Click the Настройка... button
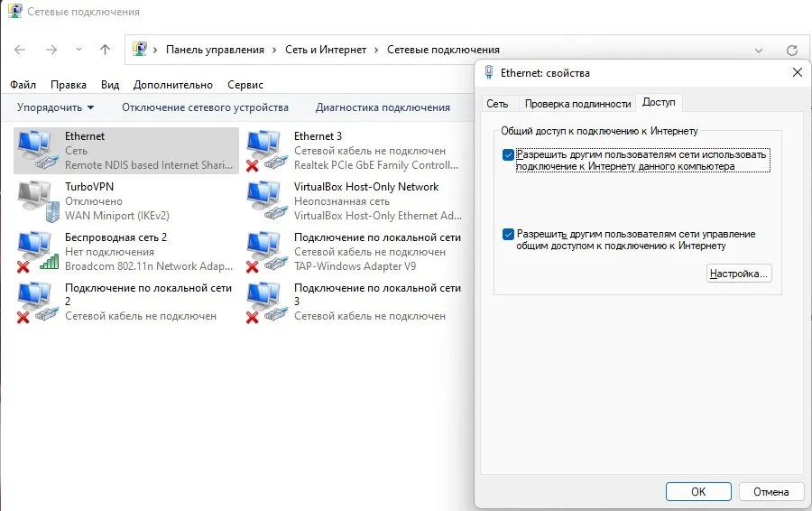The height and width of the screenshot is (511, 812). 739,274
